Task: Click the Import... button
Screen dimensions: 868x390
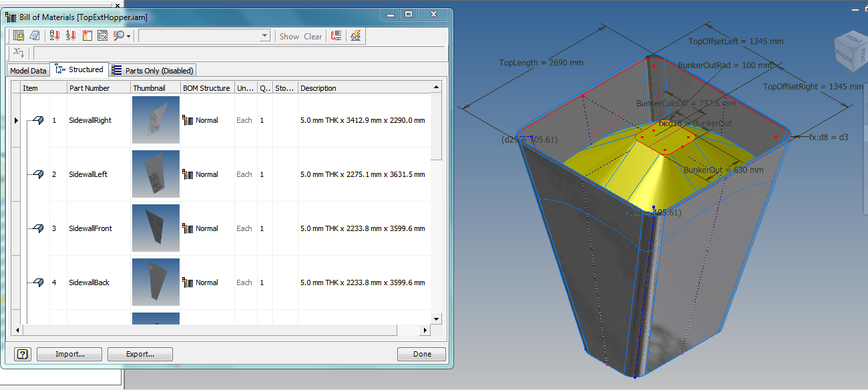Action: [x=69, y=354]
